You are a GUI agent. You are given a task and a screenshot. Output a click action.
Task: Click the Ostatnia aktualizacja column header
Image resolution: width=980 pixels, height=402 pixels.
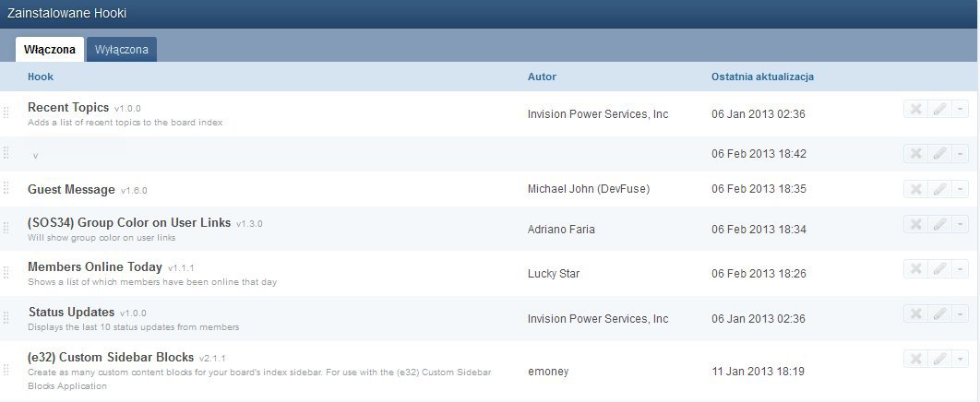[x=762, y=77]
